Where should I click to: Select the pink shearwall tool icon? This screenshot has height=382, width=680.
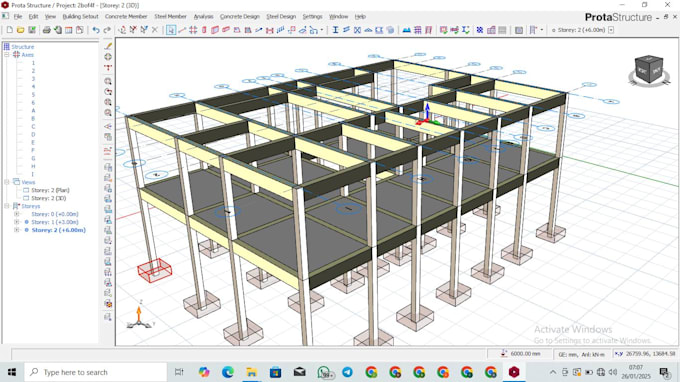pyautogui.click(x=215, y=30)
